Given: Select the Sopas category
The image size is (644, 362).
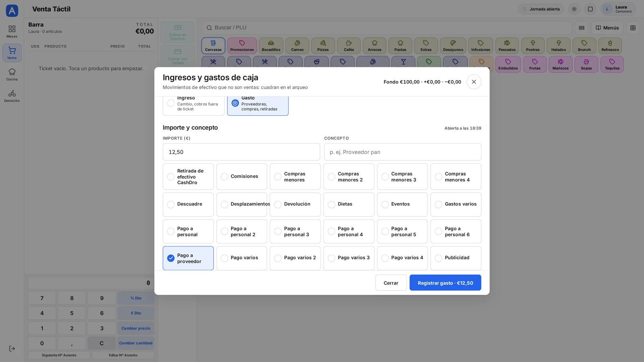Looking at the screenshot, I should (586, 64).
